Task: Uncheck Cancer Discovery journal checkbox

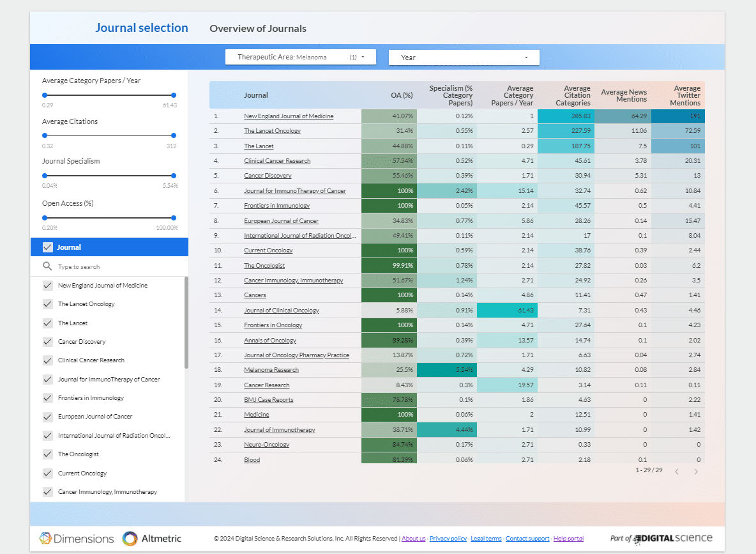Action: click(47, 342)
